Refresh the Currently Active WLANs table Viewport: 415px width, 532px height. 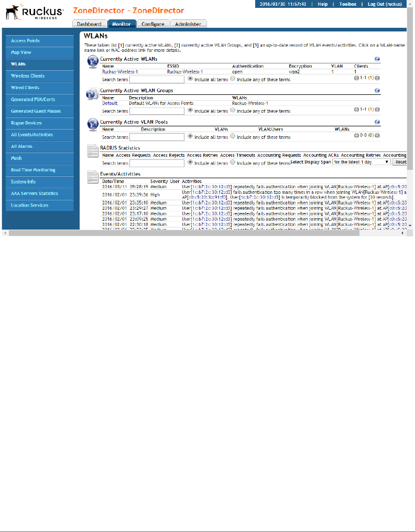pyautogui.click(x=377, y=59)
